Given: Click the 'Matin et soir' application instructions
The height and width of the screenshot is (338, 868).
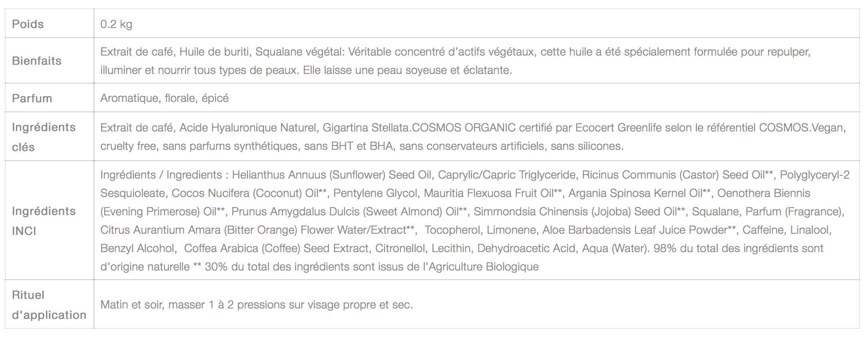Looking at the screenshot, I should point(256,305).
